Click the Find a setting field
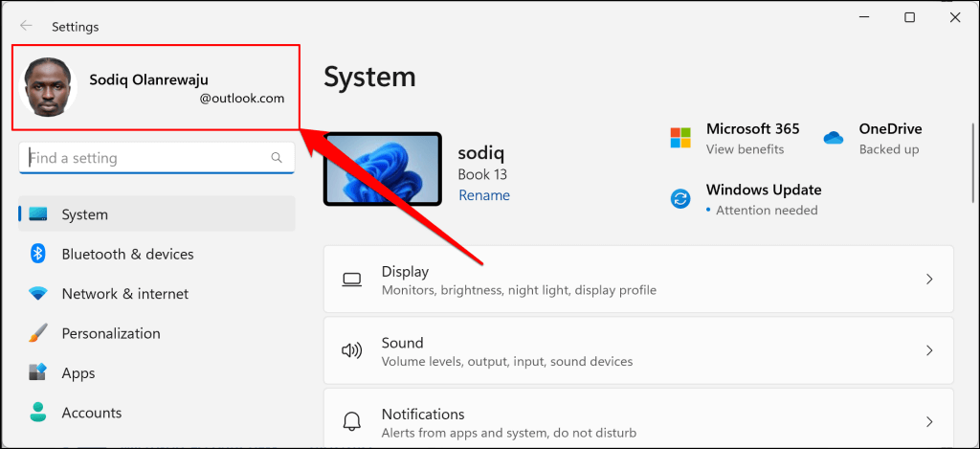 (157, 158)
